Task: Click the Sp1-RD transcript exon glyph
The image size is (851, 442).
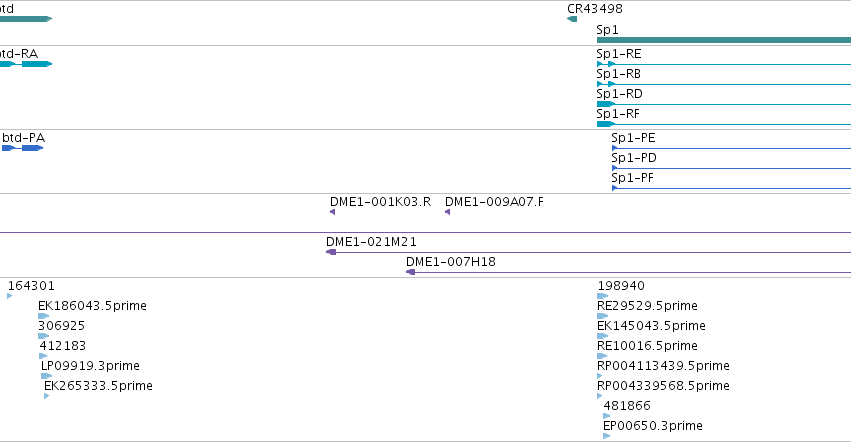Action: pyautogui.click(x=606, y=104)
